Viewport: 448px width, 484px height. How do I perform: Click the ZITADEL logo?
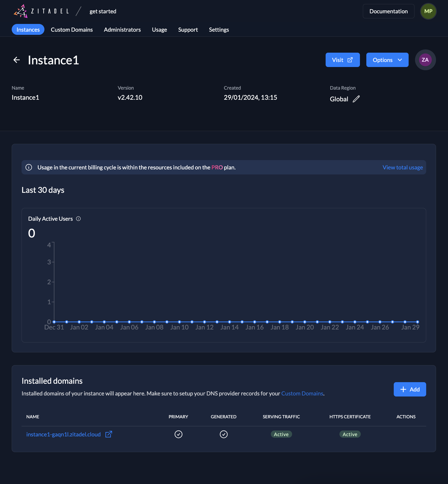pos(41,11)
